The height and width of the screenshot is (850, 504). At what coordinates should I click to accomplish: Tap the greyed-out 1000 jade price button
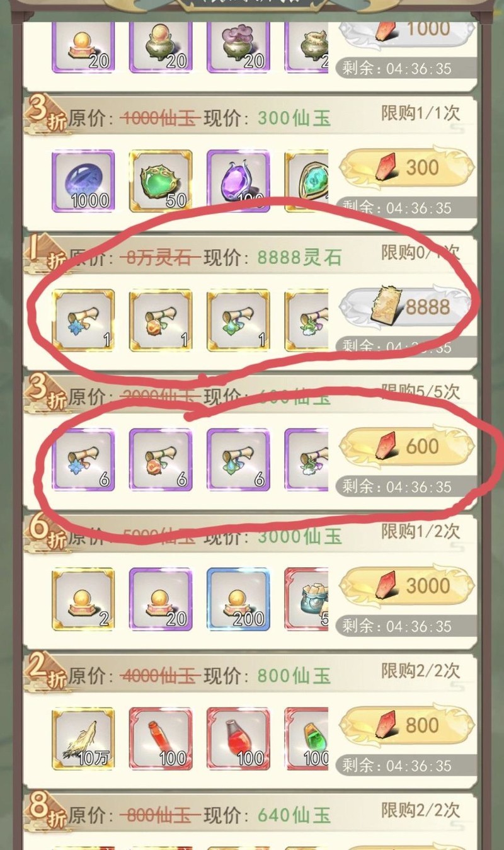tap(406, 30)
